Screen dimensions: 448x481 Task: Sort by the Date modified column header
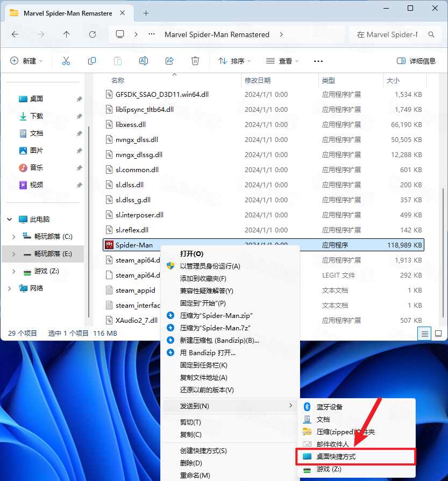[280, 80]
